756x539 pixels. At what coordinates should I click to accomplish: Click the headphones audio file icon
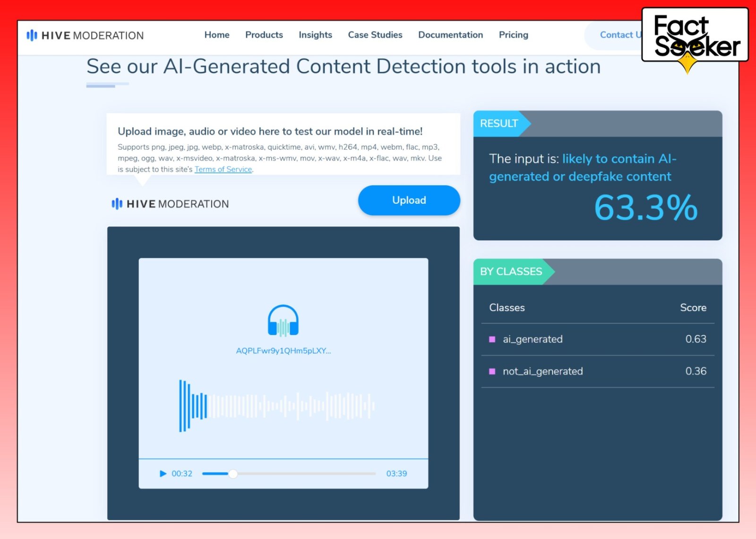click(x=283, y=320)
